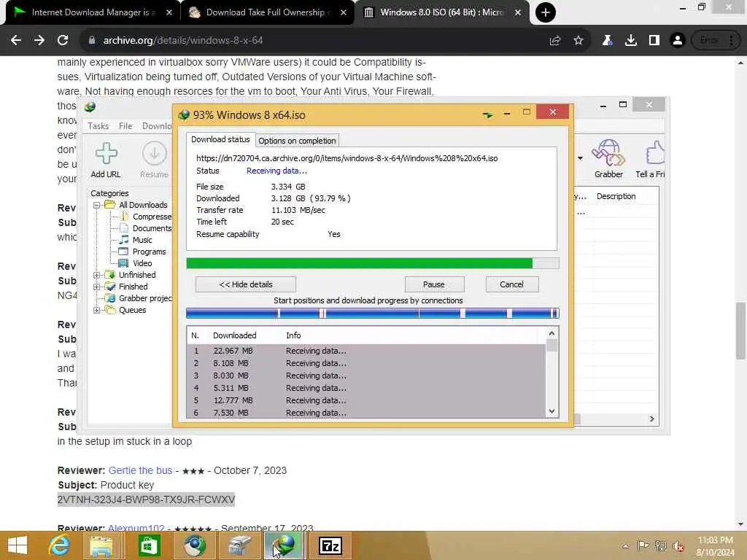
Task: Click the green arrow icon in download dialog title bar
Action: 487,114
